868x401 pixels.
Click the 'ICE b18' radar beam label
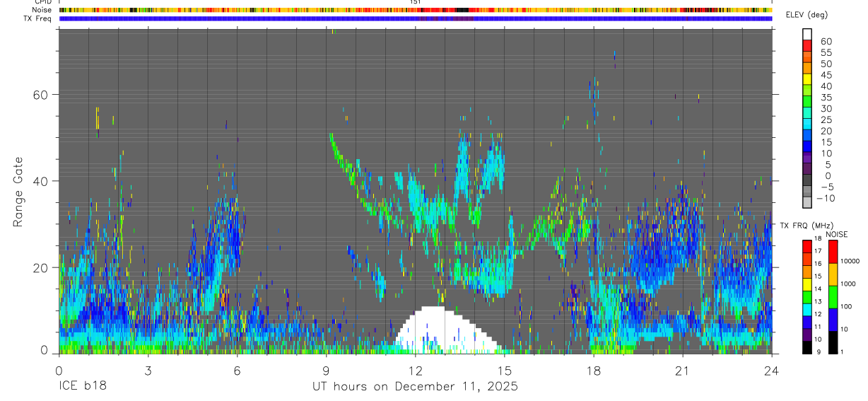pyautogui.click(x=82, y=387)
